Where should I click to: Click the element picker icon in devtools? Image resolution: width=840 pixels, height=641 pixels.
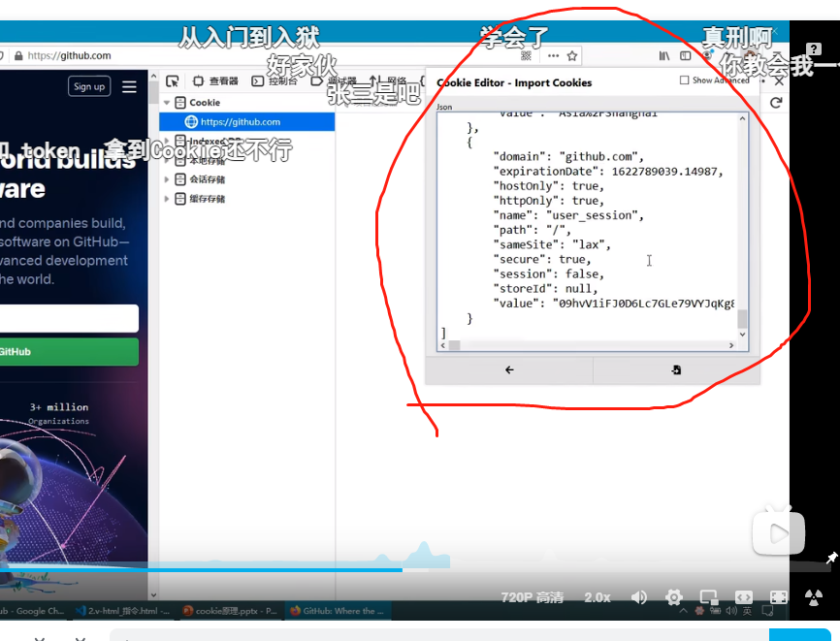click(172, 81)
